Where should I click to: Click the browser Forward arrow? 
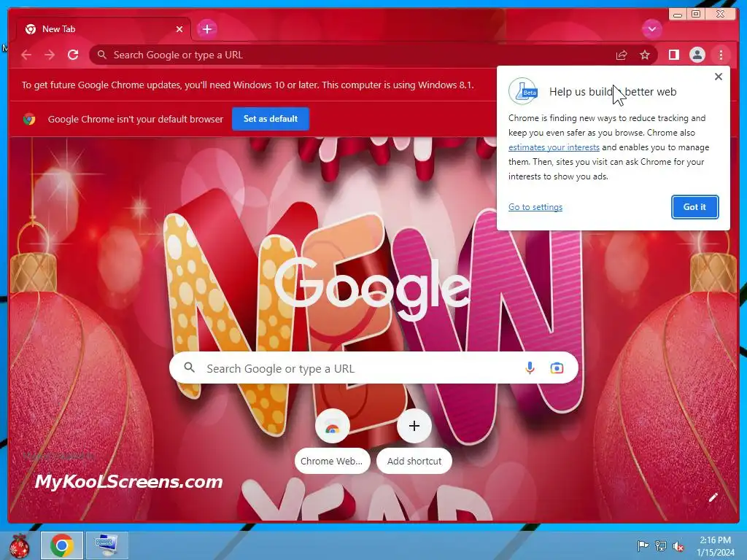pyautogui.click(x=50, y=55)
